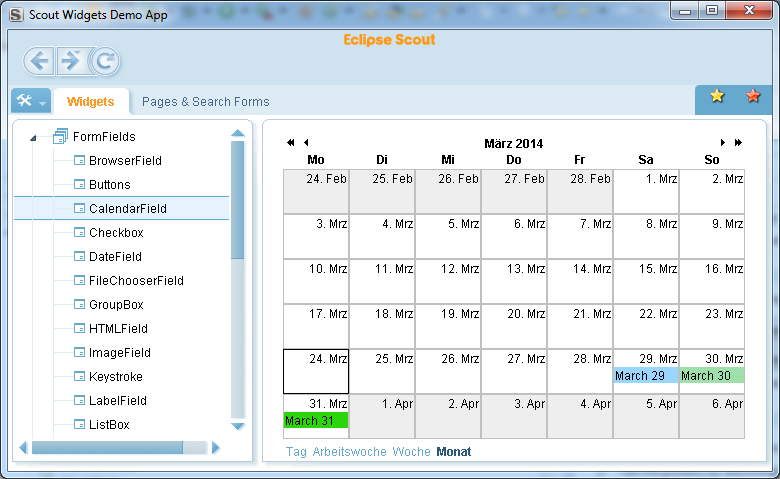Select the 6. Apr calendar cell
Viewport: 780px width, 479px height.
(x=712, y=416)
